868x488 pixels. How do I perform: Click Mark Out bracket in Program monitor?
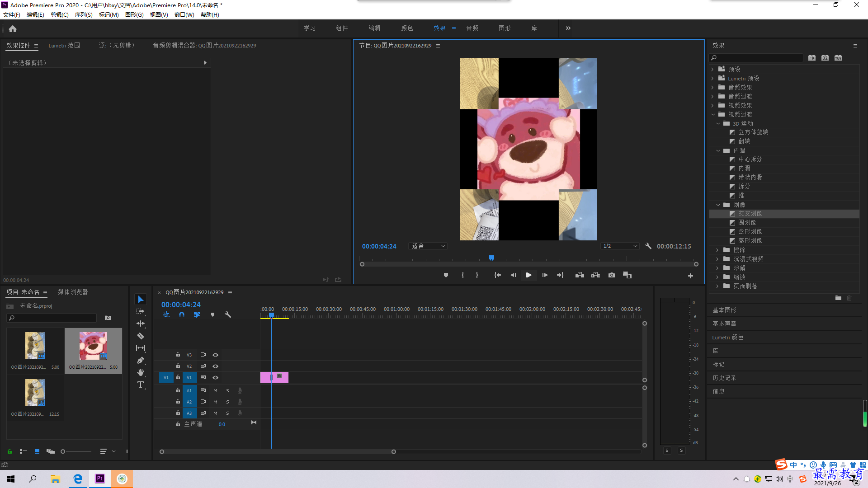pyautogui.click(x=477, y=275)
